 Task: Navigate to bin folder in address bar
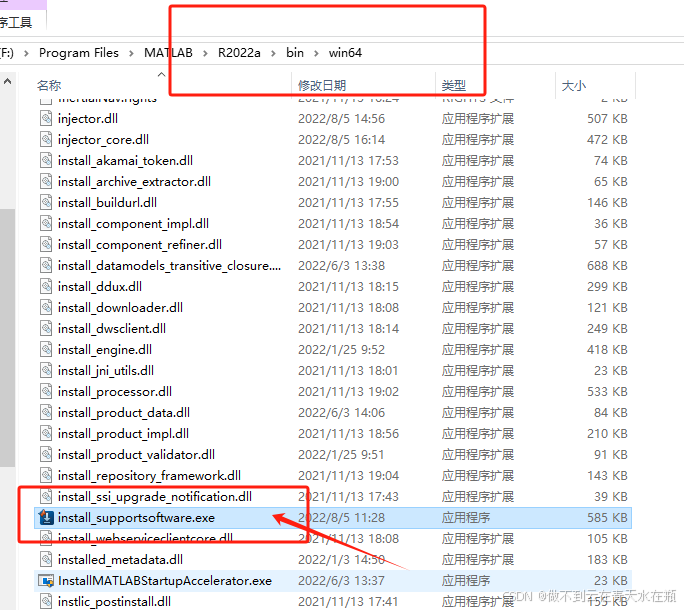coord(295,53)
